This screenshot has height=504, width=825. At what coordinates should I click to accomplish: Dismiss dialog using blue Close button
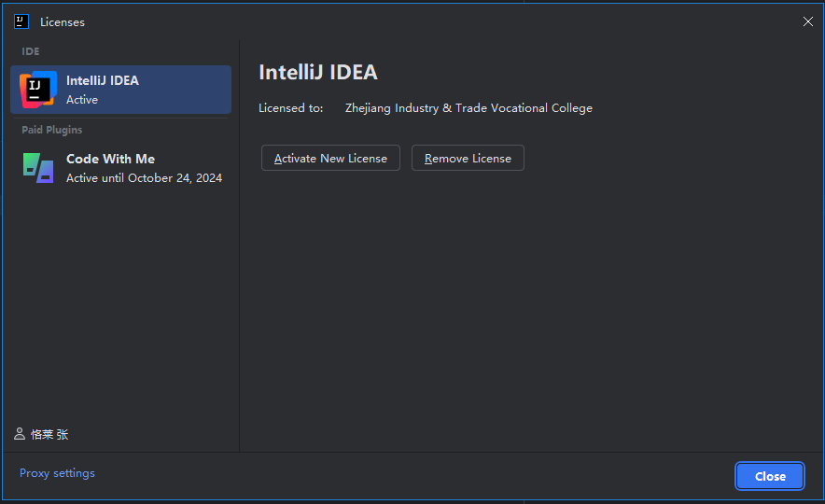[769, 476]
